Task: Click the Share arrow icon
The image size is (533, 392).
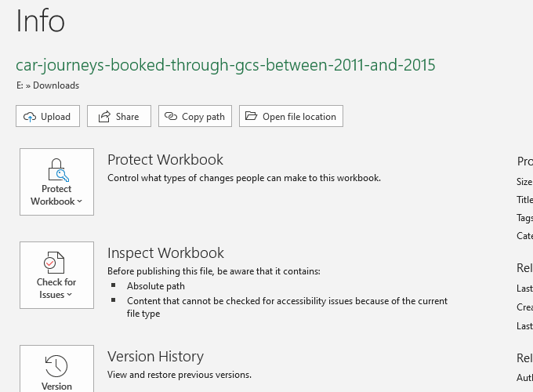Action: click(x=104, y=117)
